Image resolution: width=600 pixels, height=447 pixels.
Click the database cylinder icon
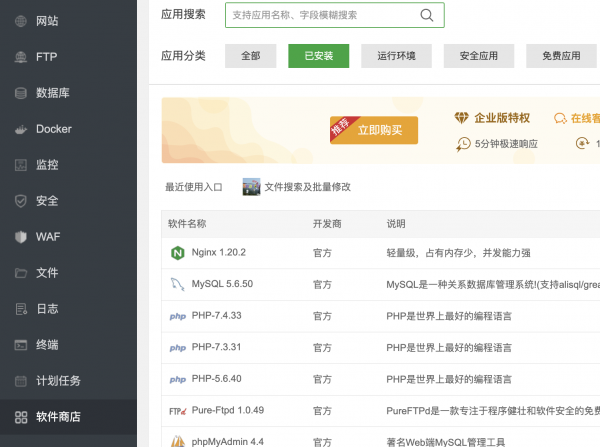(x=21, y=93)
